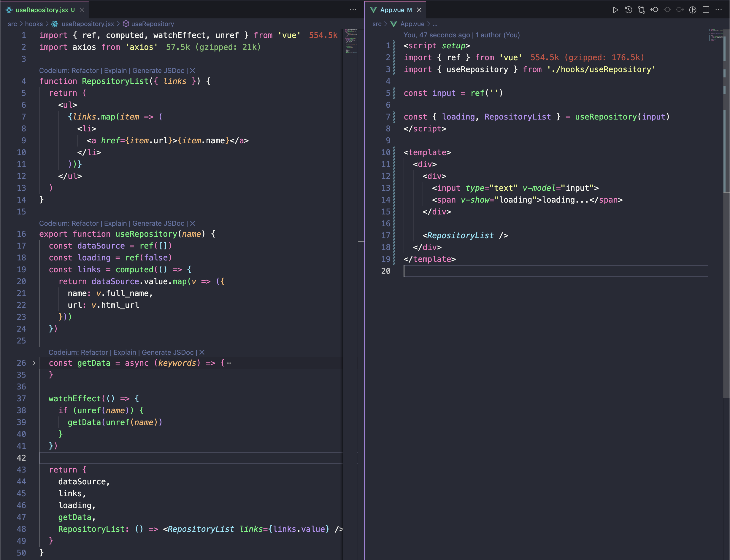Dismiss Codeium lens above export function useRepository
The image size is (730, 560).
(192, 223)
